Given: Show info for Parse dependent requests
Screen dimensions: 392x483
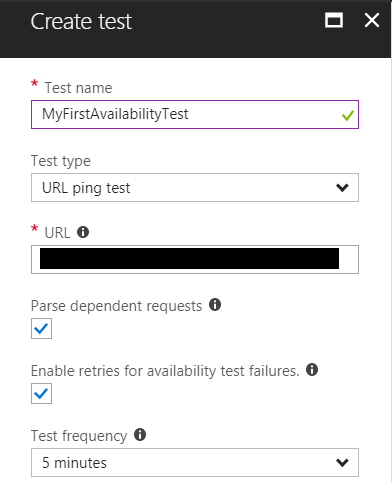Looking at the screenshot, I should 215,304.
